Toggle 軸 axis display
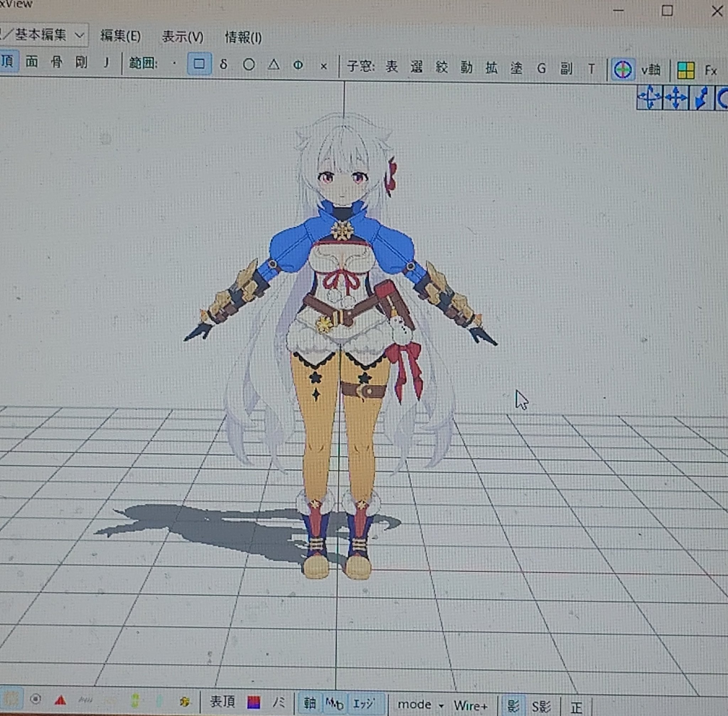This screenshot has height=716, width=728. click(x=309, y=702)
